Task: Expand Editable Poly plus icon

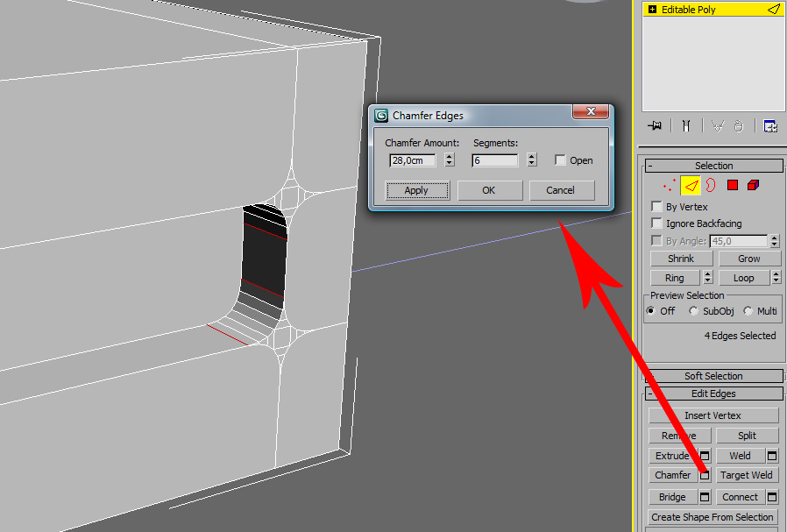Action: point(652,9)
